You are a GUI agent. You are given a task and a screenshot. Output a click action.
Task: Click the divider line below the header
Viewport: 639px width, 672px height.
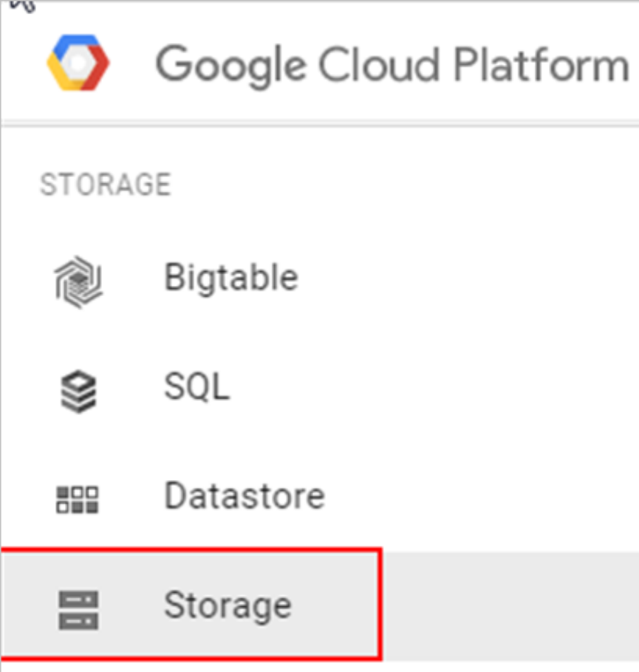pyautogui.click(x=319, y=123)
